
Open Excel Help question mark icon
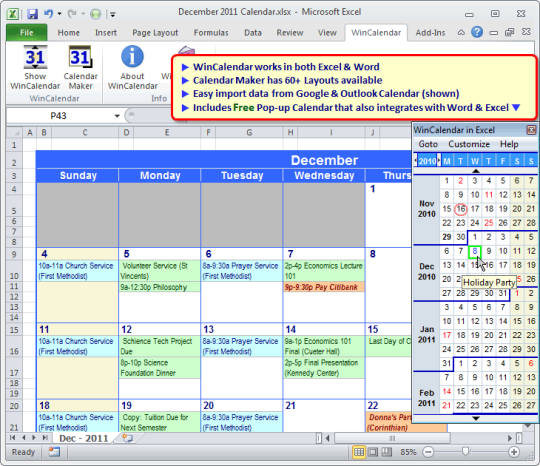point(477,32)
